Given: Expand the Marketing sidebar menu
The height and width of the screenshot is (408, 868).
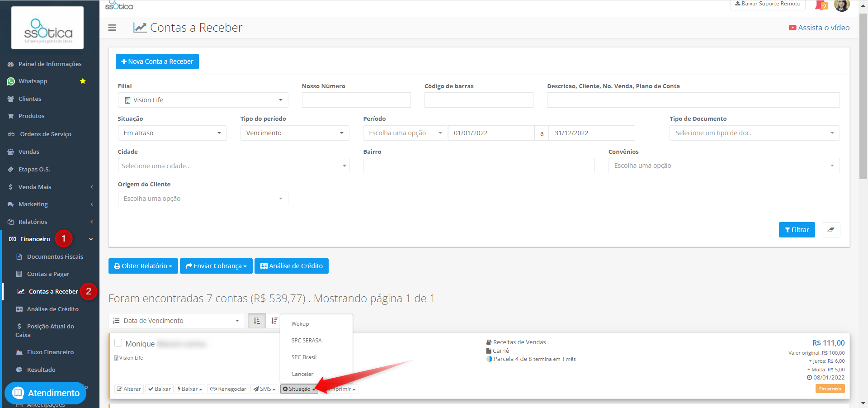Looking at the screenshot, I should pyautogui.click(x=50, y=204).
